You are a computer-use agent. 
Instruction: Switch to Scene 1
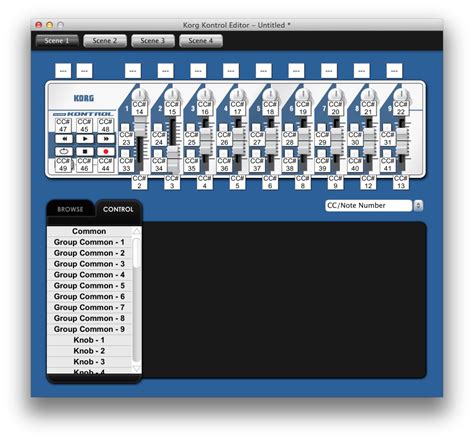[57, 41]
